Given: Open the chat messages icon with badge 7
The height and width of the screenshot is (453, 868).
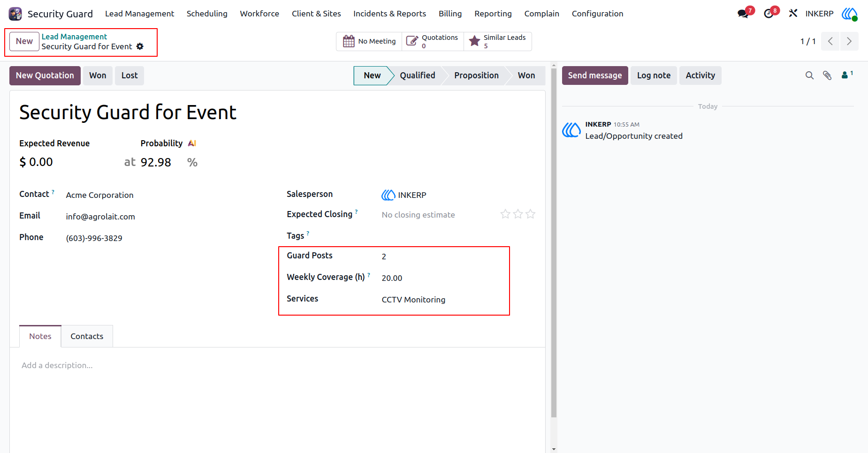Looking at the screenshot, I should [x=743, y=14].
